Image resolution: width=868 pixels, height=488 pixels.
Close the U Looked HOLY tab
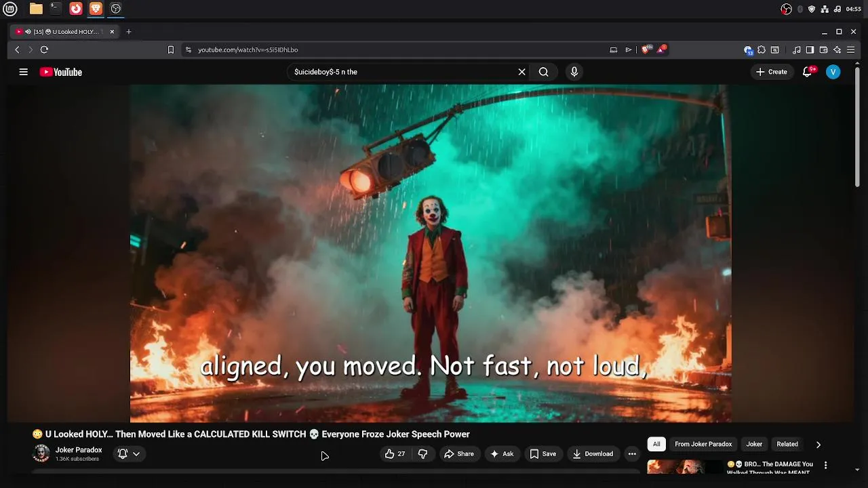pyautogui.click(x=112, y=32)
